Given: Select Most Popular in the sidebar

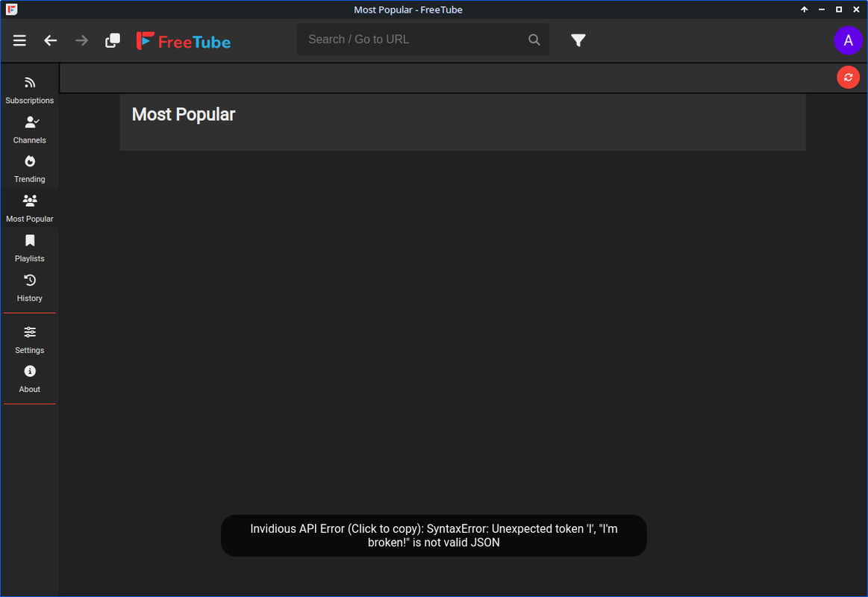Looking at the screenshot, I should [x=29, y=208].
